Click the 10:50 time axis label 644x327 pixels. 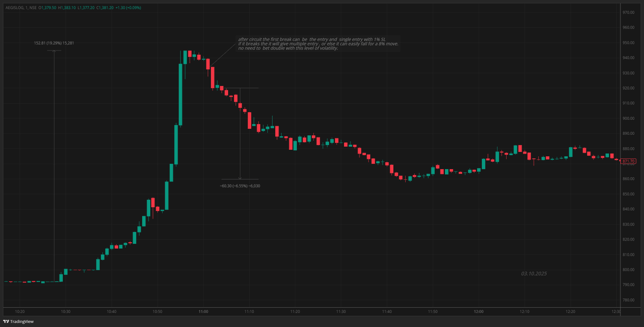[x=157, y=311]
